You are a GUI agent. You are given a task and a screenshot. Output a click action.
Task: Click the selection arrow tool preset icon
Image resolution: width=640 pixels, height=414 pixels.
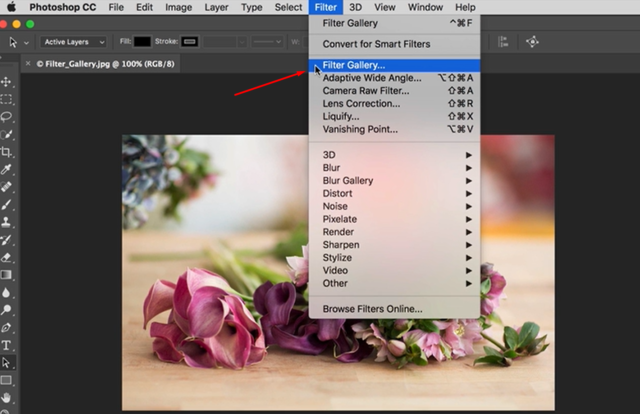pos(13,42)
